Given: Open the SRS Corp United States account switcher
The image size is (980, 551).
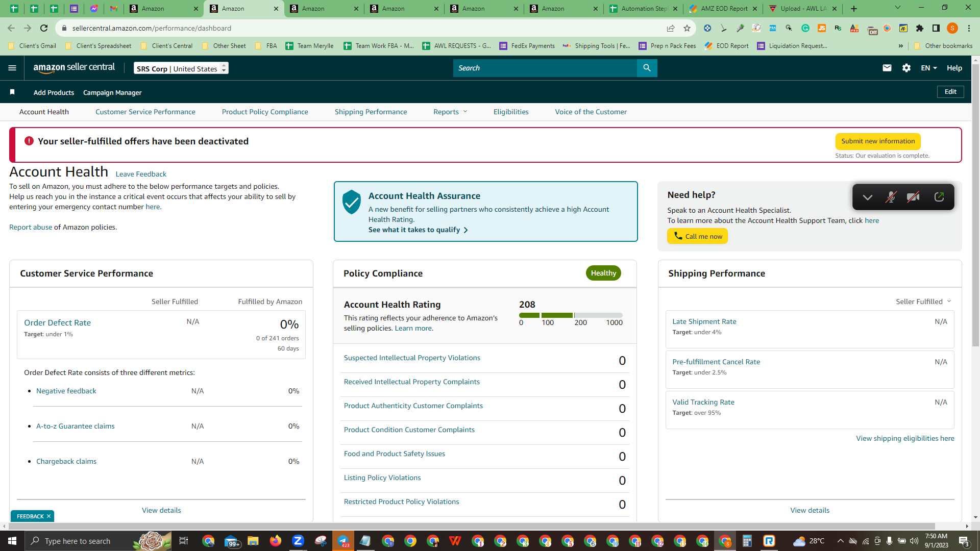Looking at the screenshot, I should point(181,68).
